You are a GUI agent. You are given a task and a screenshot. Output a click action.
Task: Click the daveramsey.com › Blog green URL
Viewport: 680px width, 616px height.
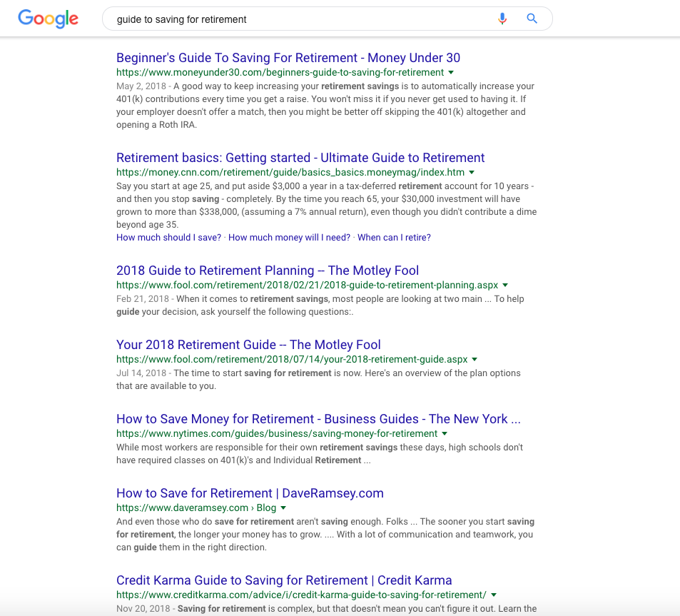[196, 508]
